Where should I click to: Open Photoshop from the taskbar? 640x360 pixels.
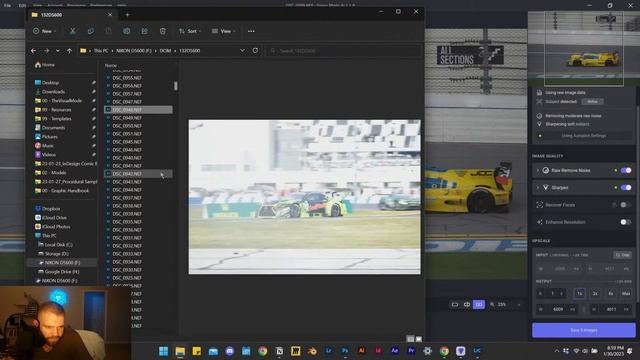(x=345, y=351)
